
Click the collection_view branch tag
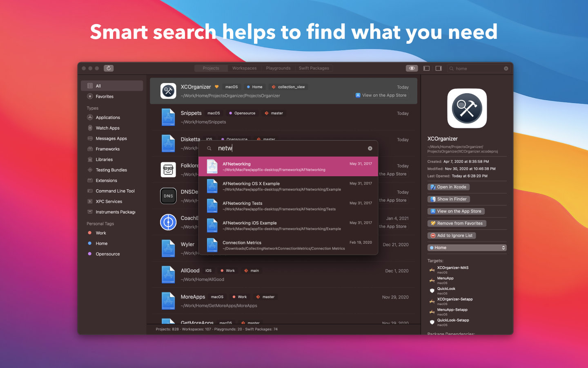(x=288, y=87)
